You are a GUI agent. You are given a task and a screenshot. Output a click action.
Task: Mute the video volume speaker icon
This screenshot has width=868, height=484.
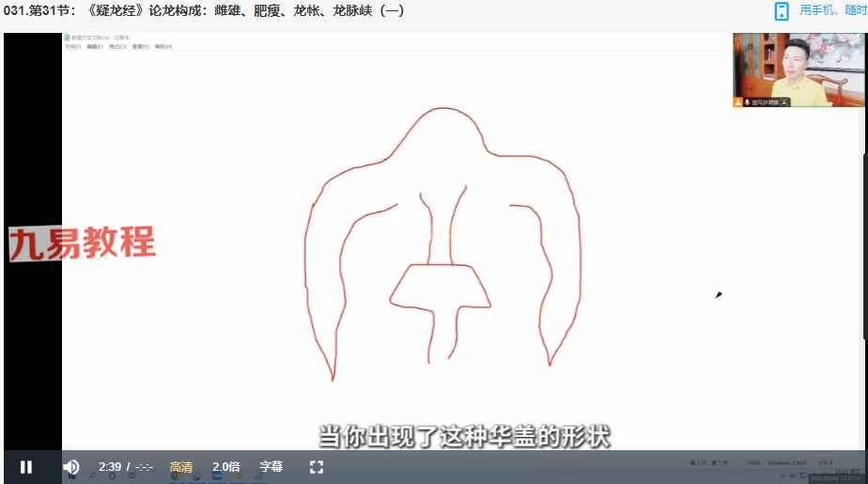pos(70,467)
